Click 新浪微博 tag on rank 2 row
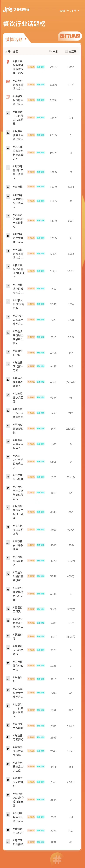This screenshot has height=868, width=85. pos(40,85)
